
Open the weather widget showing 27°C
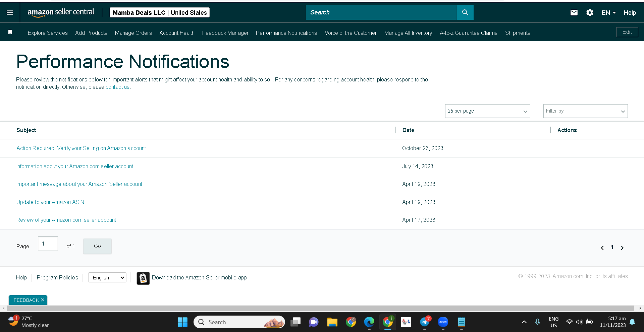(x=29, y=322)
